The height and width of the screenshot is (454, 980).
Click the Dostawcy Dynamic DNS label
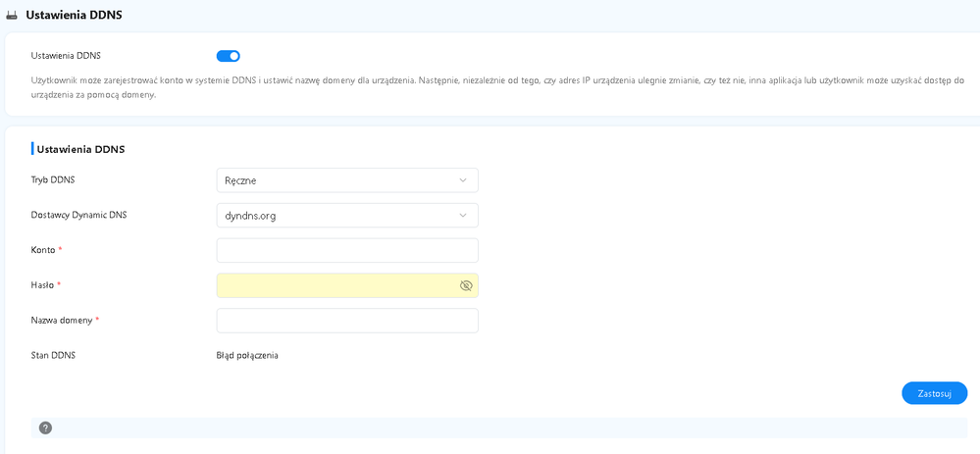pyautogui.click(x=78, y=215)
